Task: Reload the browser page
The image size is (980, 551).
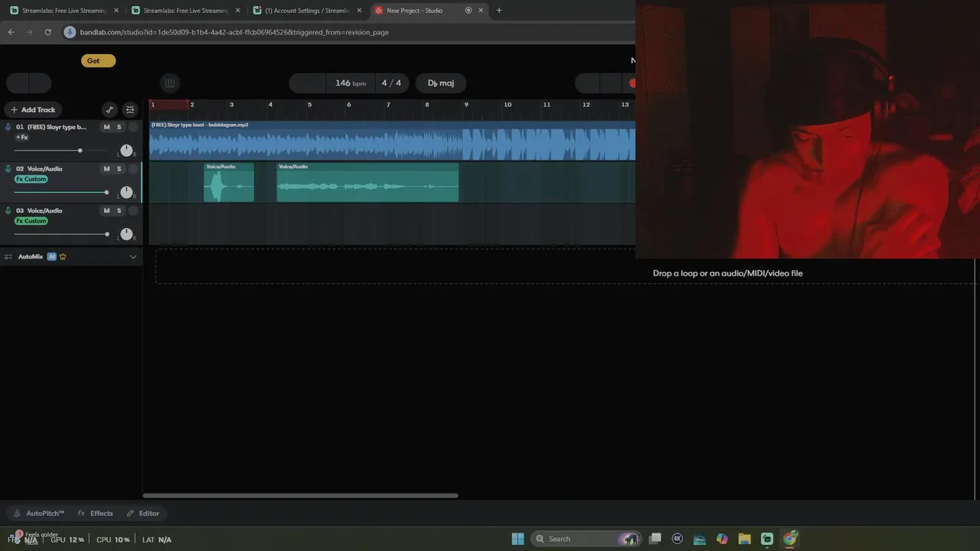Action: point(47,32)
